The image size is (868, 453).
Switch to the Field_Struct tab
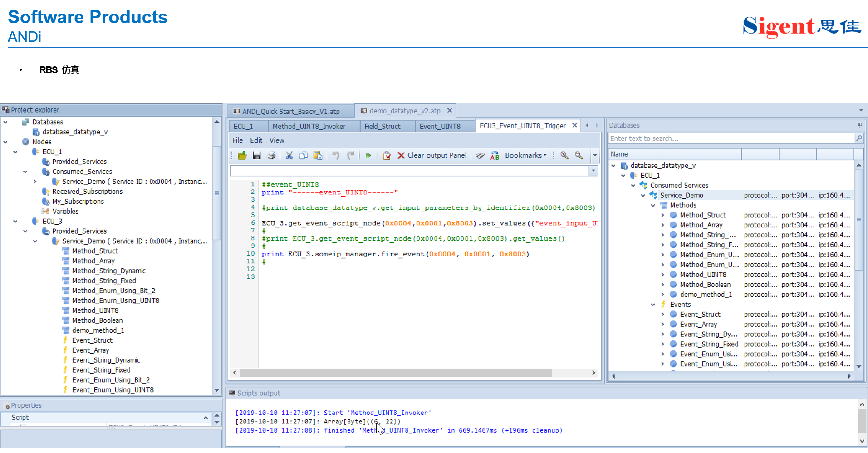point(383,127)
